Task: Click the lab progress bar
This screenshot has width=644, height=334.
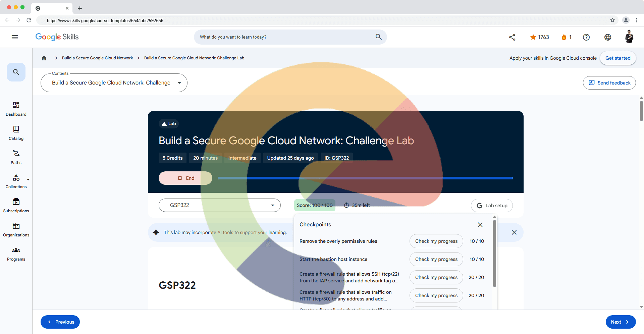Action: point(365,178)
